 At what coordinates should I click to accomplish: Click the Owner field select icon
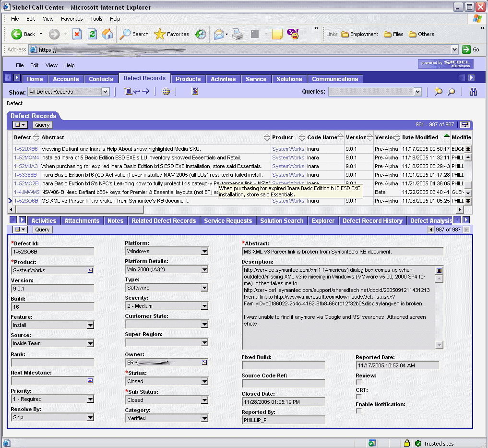tap(204, 363)
